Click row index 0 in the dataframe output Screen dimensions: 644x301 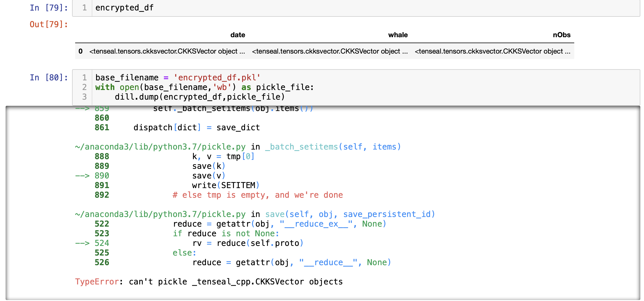pyautogui.click(x=81, y=51)
